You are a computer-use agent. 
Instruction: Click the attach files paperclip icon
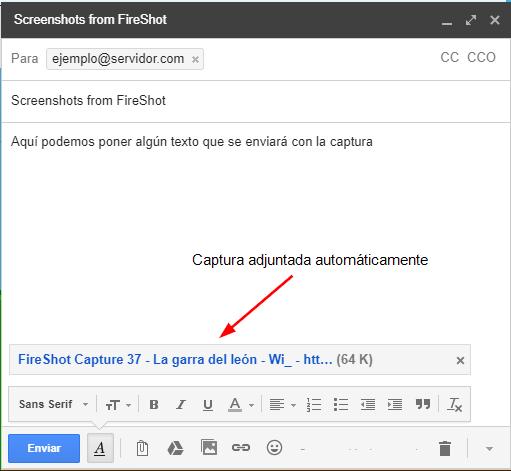(142, 448)
